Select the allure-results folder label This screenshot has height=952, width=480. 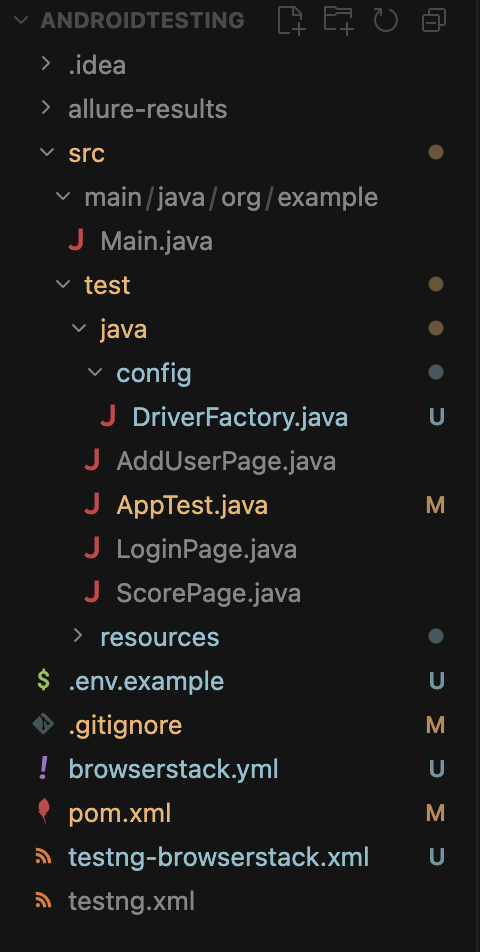tap(147, 109)
